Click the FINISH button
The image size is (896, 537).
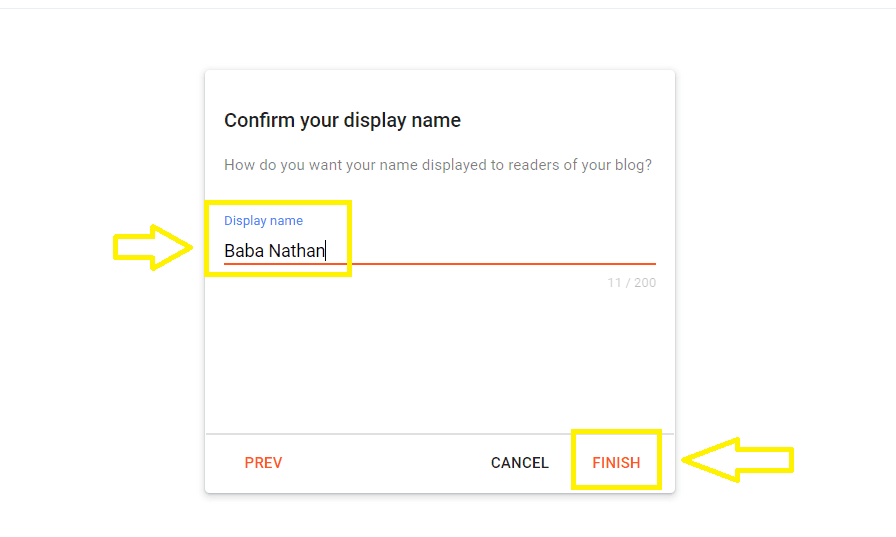click(616, 463)
